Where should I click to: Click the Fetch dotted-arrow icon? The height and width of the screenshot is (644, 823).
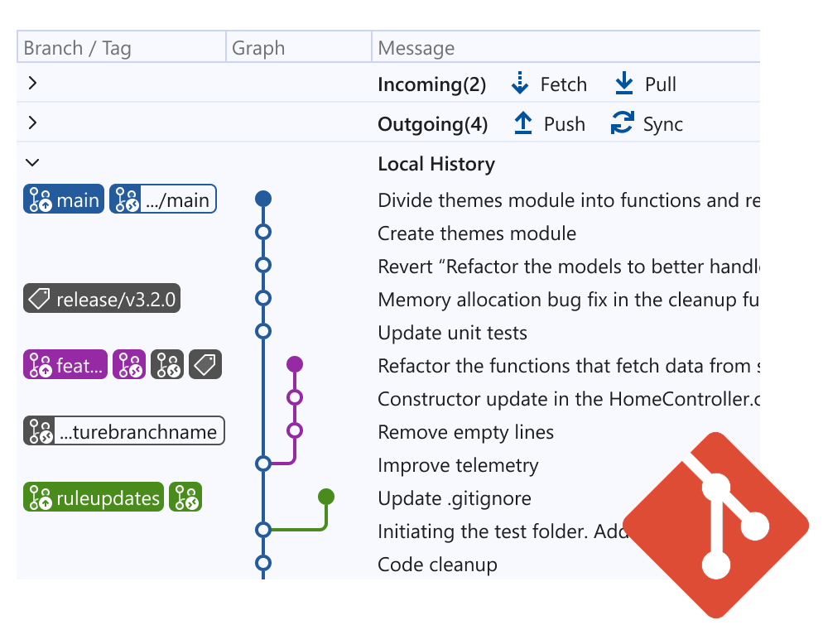coord(520,84)
